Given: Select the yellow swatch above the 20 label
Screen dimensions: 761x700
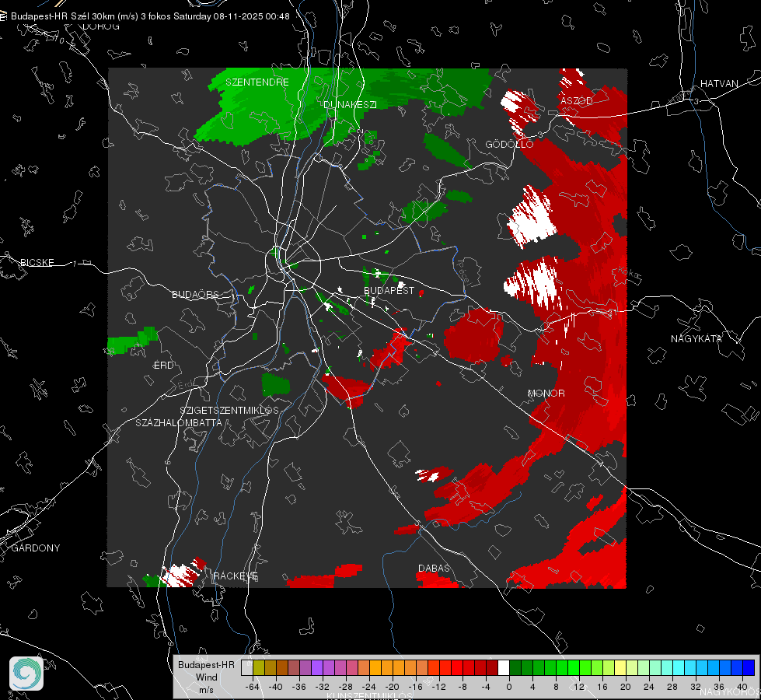Looking at the screenshot, I should [x=620, y=668].
